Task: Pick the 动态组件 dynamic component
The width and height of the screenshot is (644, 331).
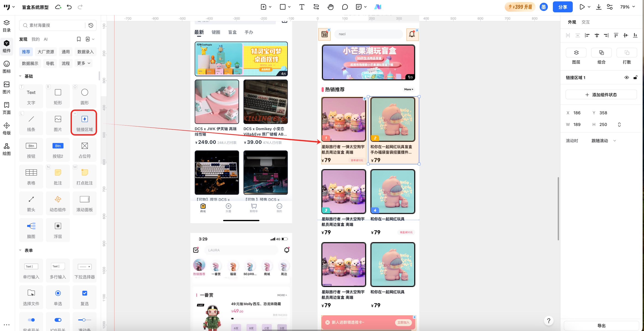Action: (58, 203)
